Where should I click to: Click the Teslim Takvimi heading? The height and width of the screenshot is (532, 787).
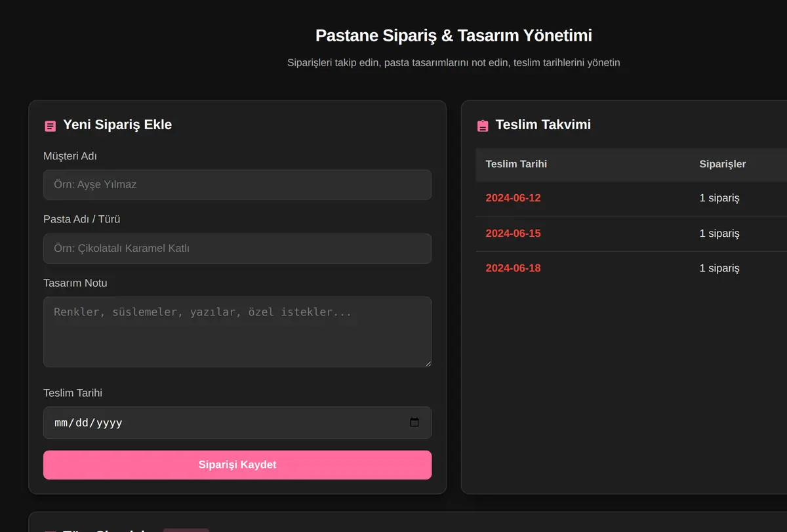[543, 125]
